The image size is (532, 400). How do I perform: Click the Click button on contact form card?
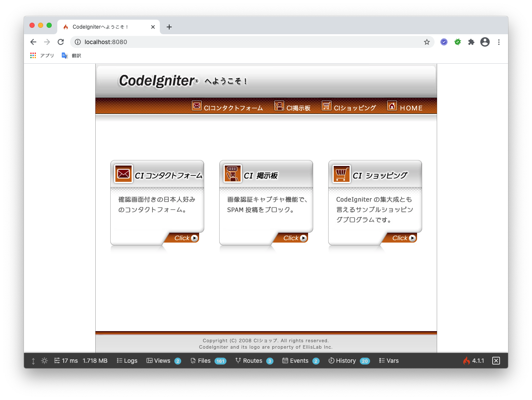(182, 238)
